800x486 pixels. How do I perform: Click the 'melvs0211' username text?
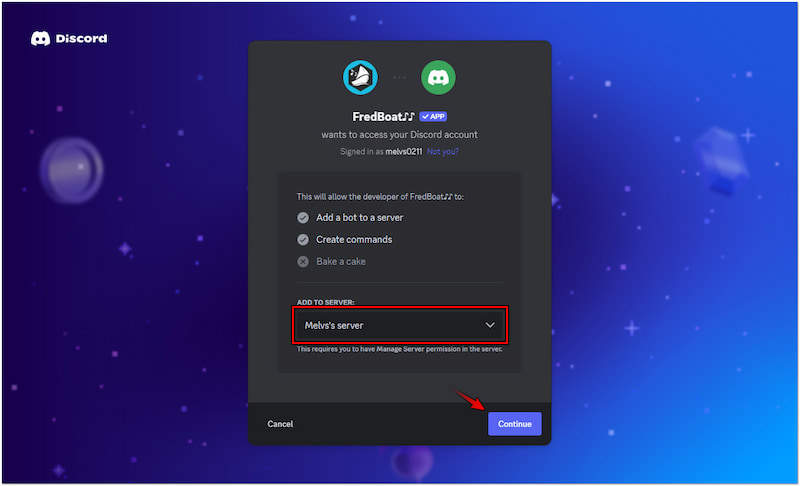404,151
